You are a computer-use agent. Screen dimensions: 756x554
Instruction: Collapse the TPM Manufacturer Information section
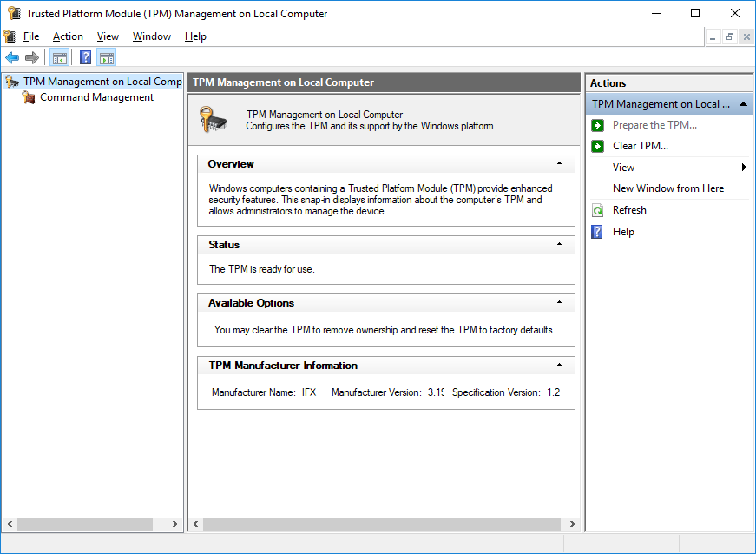tap(559, 365)
